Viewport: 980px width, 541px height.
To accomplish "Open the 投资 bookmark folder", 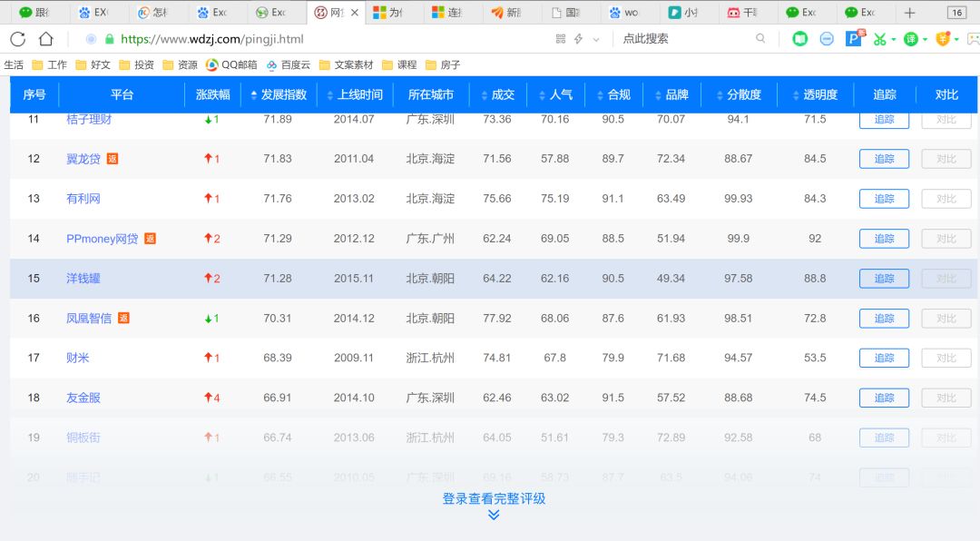I will point(136,64).
